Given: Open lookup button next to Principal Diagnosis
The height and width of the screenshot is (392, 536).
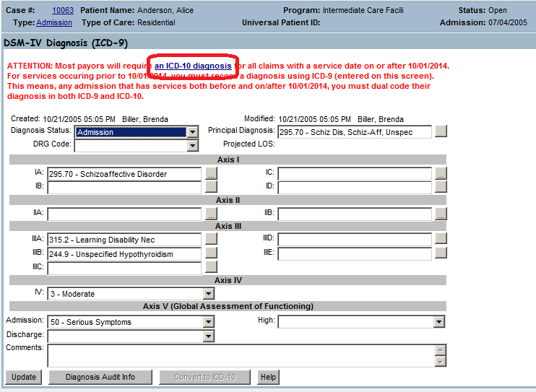Looking at the screenshot, I should [441, 131].
